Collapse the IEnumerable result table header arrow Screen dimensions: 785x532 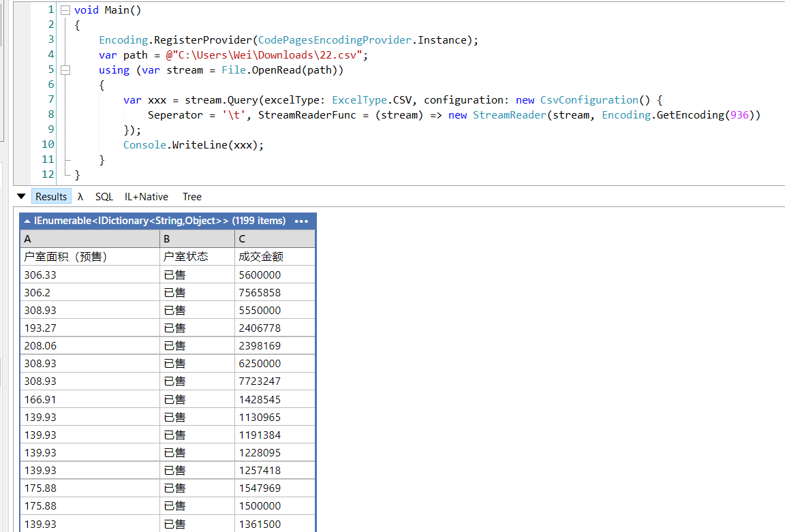(27, 221)
